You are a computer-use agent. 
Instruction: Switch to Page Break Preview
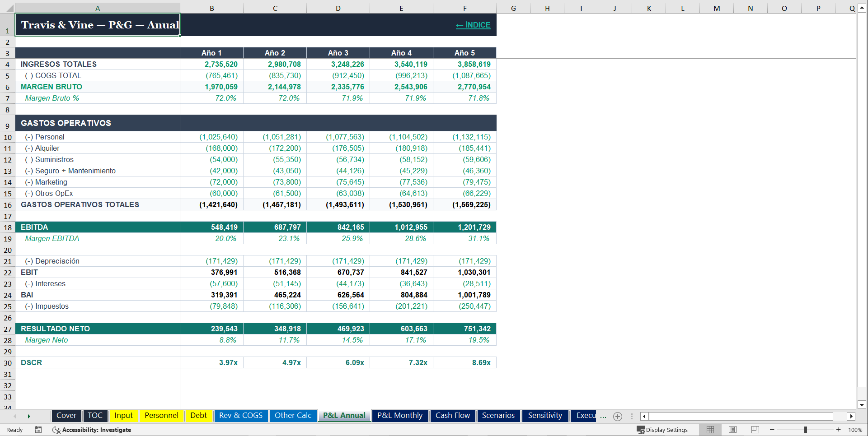point(755,430)
